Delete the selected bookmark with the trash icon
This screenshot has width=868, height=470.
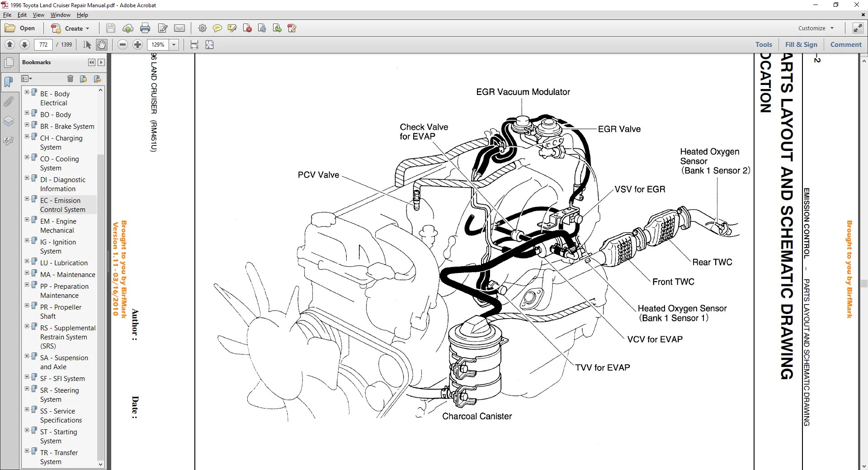(70, 79)
